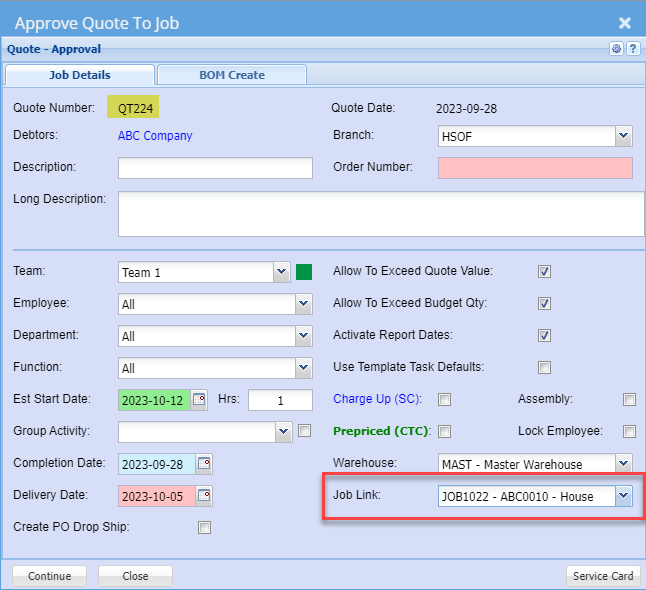Image resolution: width=646 pixels, height=590 pixels.
Task: Open the Delivery Date calendar picker
Action: pos(204,495)
